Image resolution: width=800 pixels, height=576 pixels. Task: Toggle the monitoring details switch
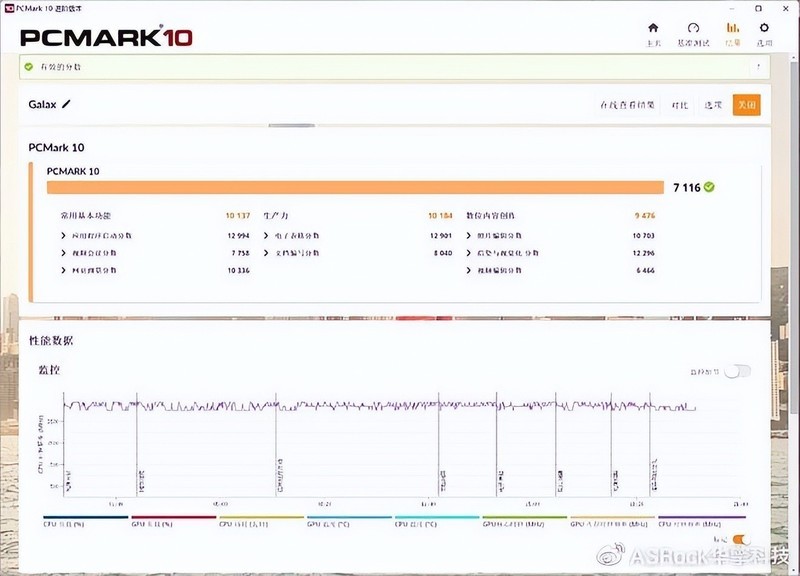click(737, 371)
